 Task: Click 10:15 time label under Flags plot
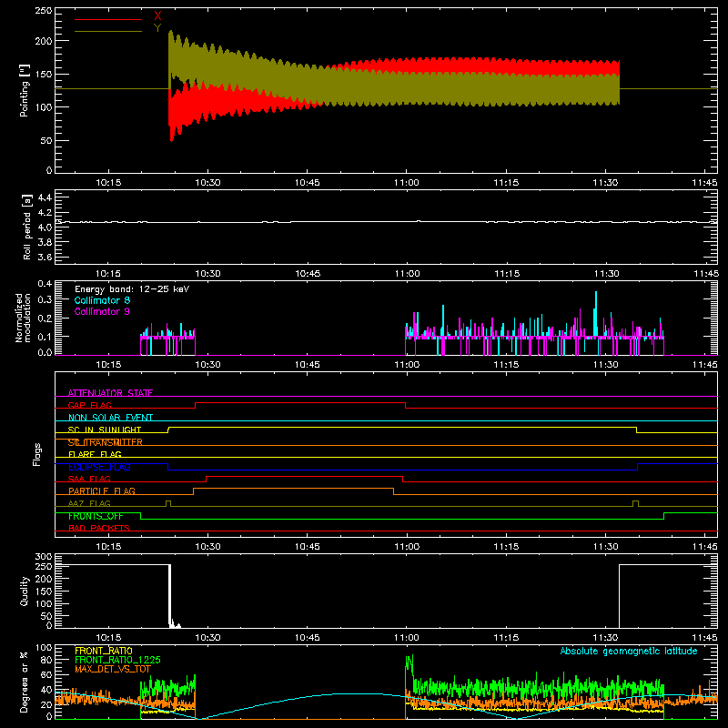[108, 547]
